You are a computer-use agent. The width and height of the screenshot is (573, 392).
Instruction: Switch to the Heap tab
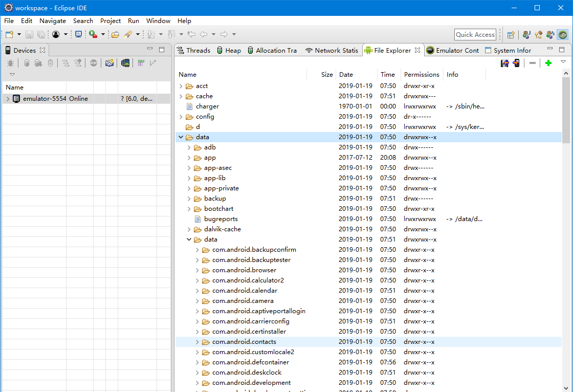point(228,50)
